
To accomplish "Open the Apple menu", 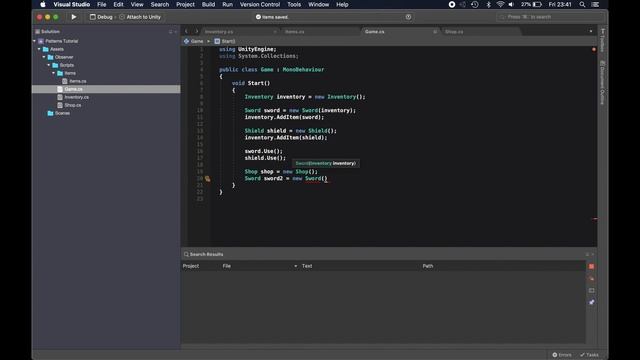I will tap(43, 4).
